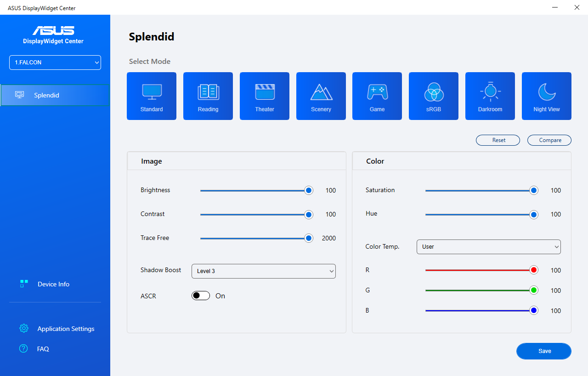Click the Application Settings gear icon
The width and height of the screenshot is (588, 376).
point(24,329)
